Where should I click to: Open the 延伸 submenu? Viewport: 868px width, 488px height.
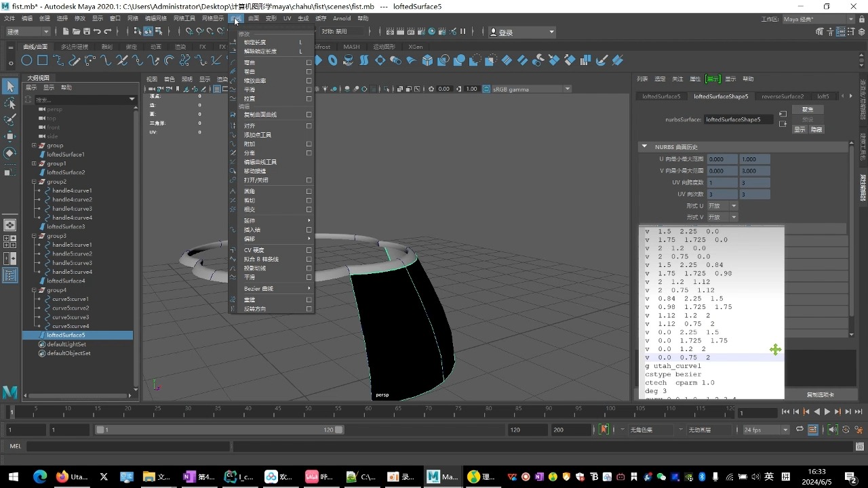point(271,220)
